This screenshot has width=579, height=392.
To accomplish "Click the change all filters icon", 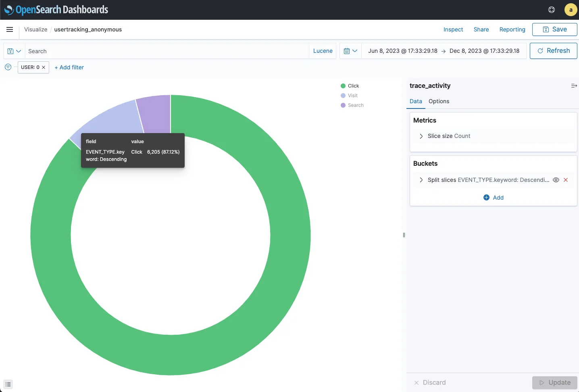I will click(x=8, y=67).
